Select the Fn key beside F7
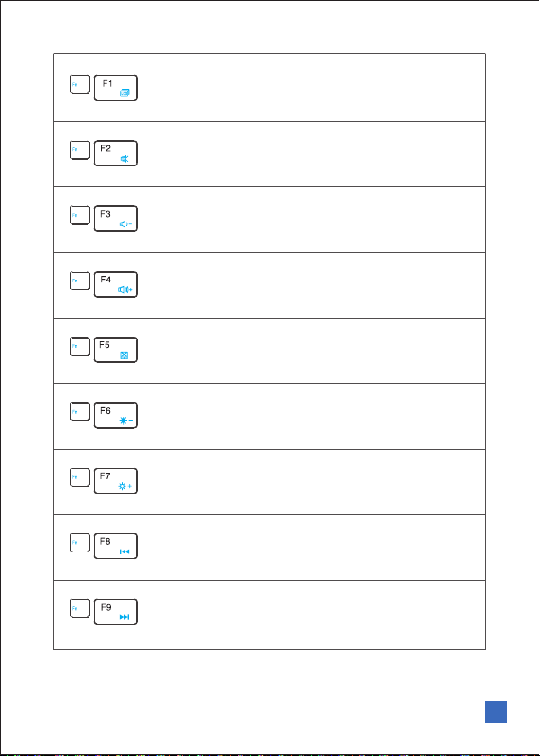 [80, 477]
